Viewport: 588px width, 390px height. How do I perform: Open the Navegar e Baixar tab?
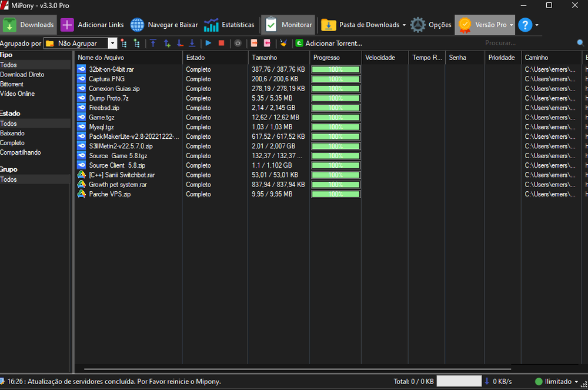click(164, 25)
